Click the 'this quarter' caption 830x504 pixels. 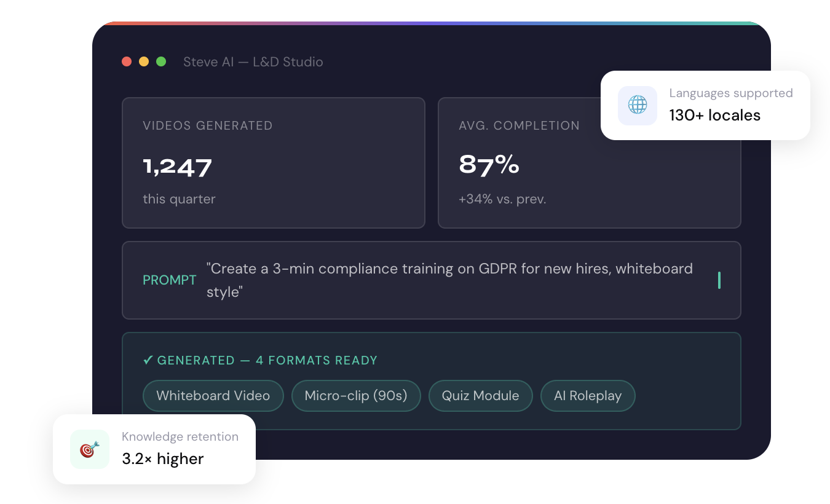(179, 199)
